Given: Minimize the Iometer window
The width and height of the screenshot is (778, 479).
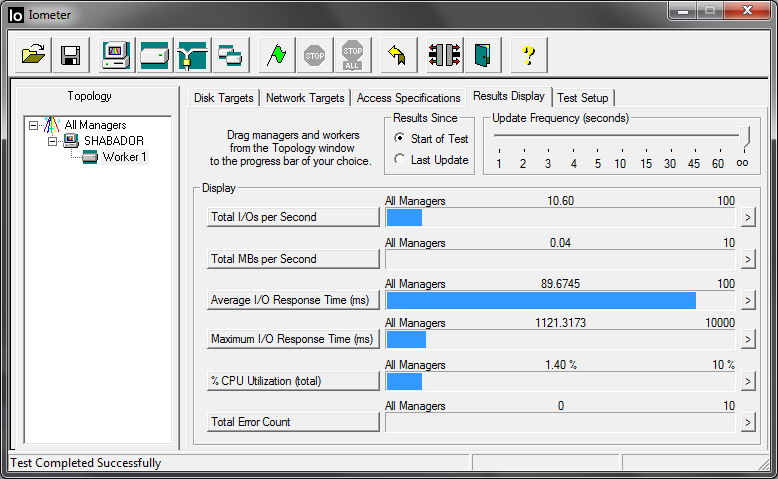Looking at the screenshot, I should 683,11.
